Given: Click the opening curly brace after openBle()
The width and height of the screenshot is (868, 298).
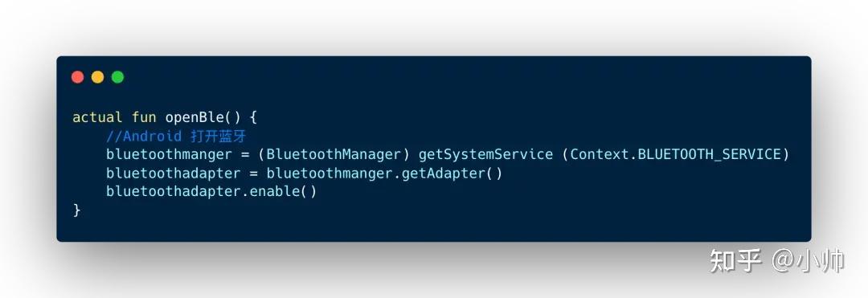Looking at the screenshot, I should coord(253,118).
